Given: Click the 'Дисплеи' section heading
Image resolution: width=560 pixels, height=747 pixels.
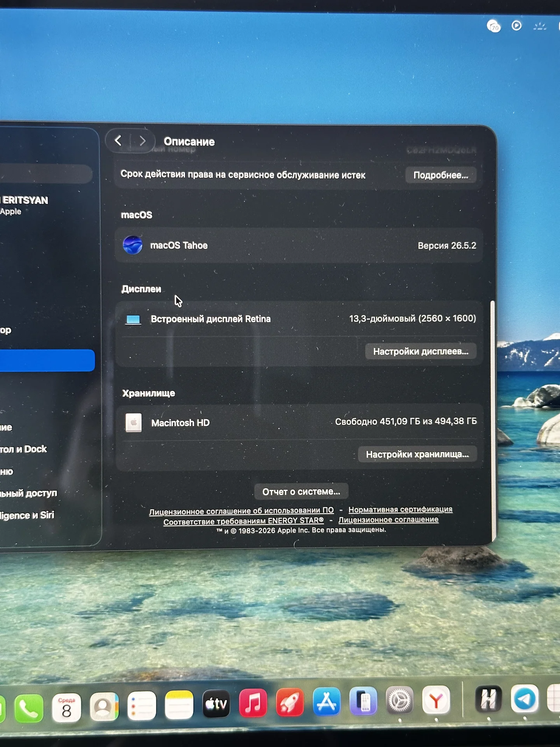Looking at the screenshot, I should point(141,289).
